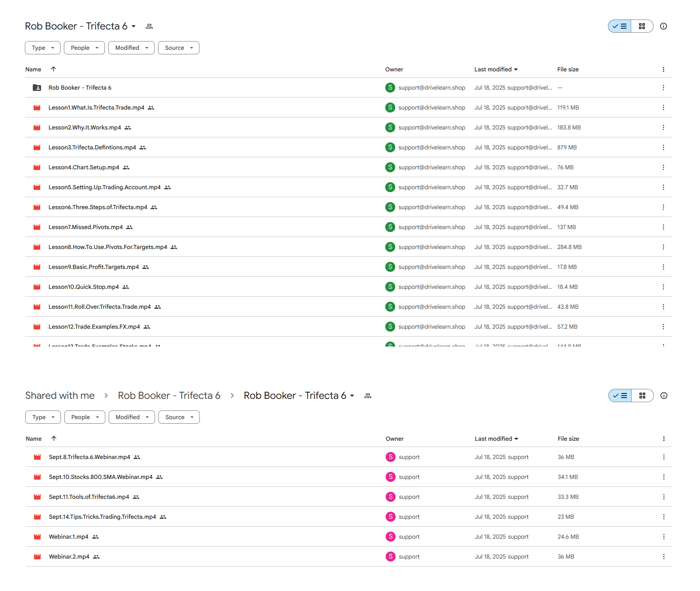This screenshot has width=700, height=591.
Task: Open more actions for Lesson6.Three.Steps.of.Trifecta.mp4
Action: [664, 207]
